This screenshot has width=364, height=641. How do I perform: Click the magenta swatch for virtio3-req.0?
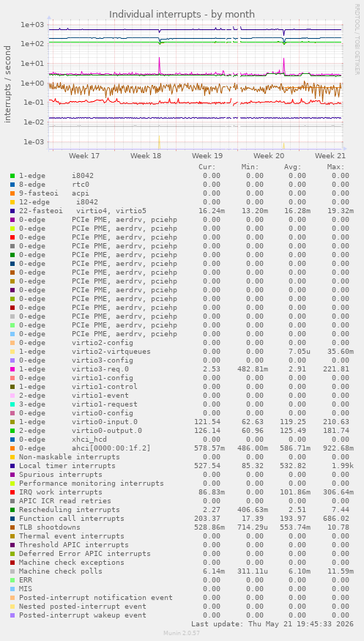(12, 369)
